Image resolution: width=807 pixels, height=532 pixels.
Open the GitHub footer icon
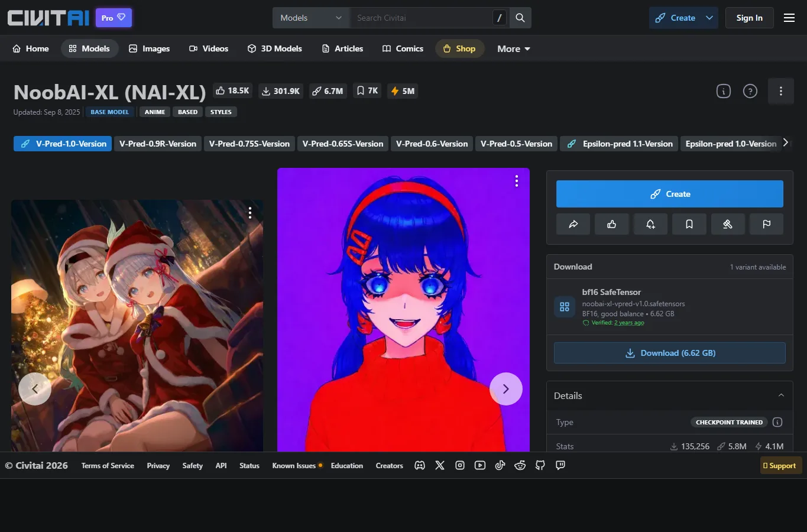click(x=540, y=465)
